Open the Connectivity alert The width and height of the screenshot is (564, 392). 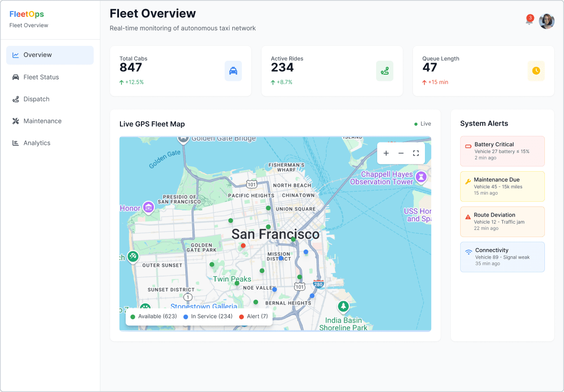pyautogui.click(x=502, y=257)
